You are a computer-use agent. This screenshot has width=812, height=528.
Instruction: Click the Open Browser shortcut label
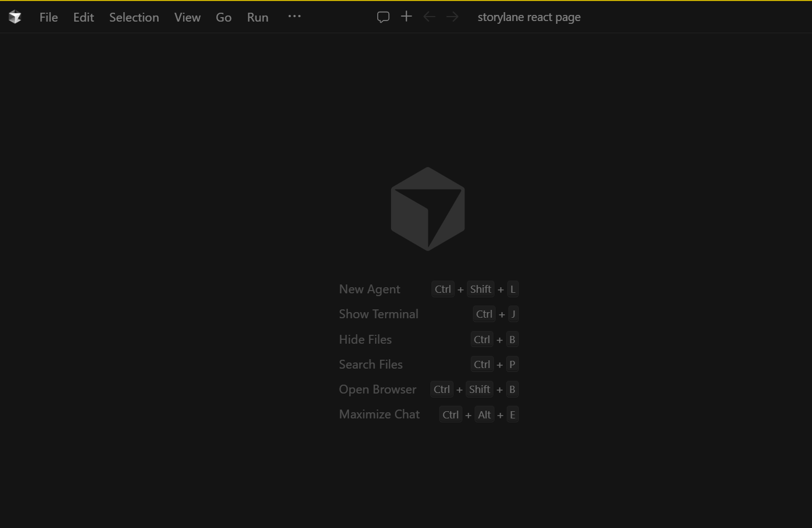tap(378, 390)
